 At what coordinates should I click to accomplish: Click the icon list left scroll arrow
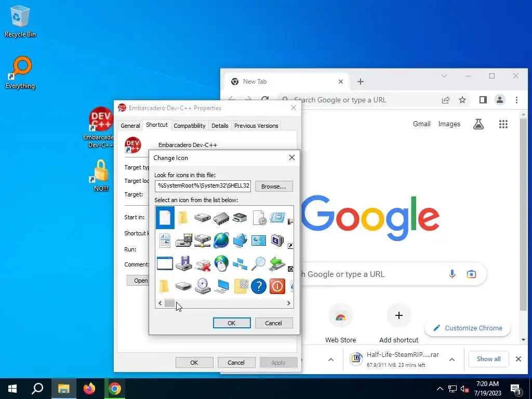point(160,303)
